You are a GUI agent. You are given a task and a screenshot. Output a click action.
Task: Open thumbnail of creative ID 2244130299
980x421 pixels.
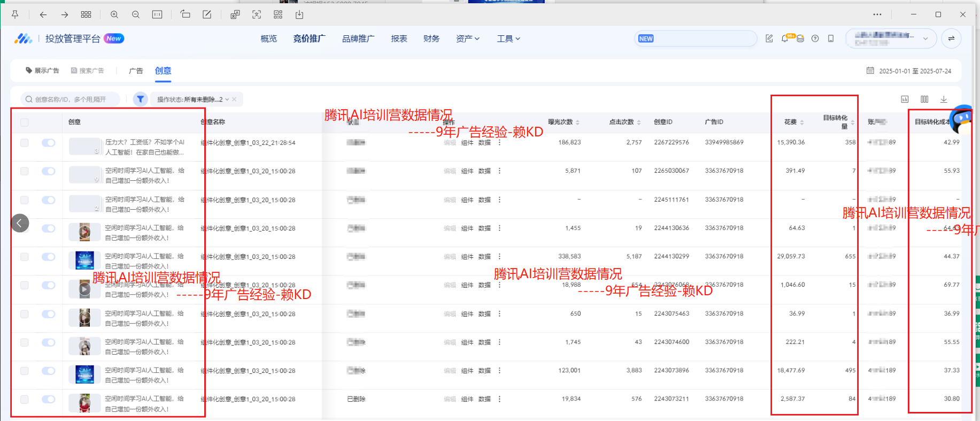(x=84, y=261)
